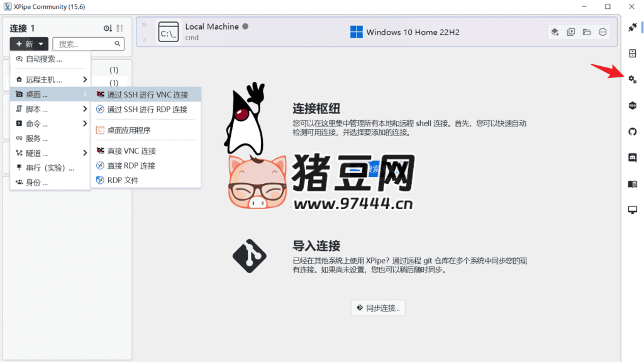This screenshot has height=362, width=644.
Task: Expand Local Machine with the double-chevron
Action: (145, 25)
